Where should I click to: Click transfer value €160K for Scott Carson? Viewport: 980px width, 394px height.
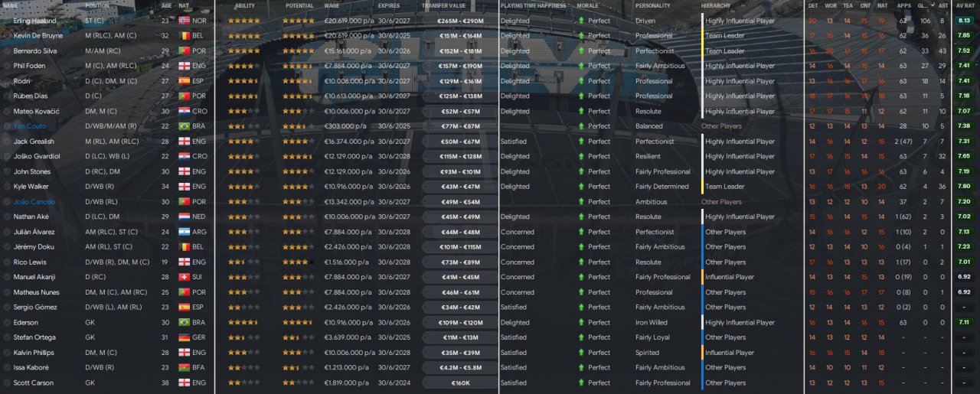pos(461,383)
